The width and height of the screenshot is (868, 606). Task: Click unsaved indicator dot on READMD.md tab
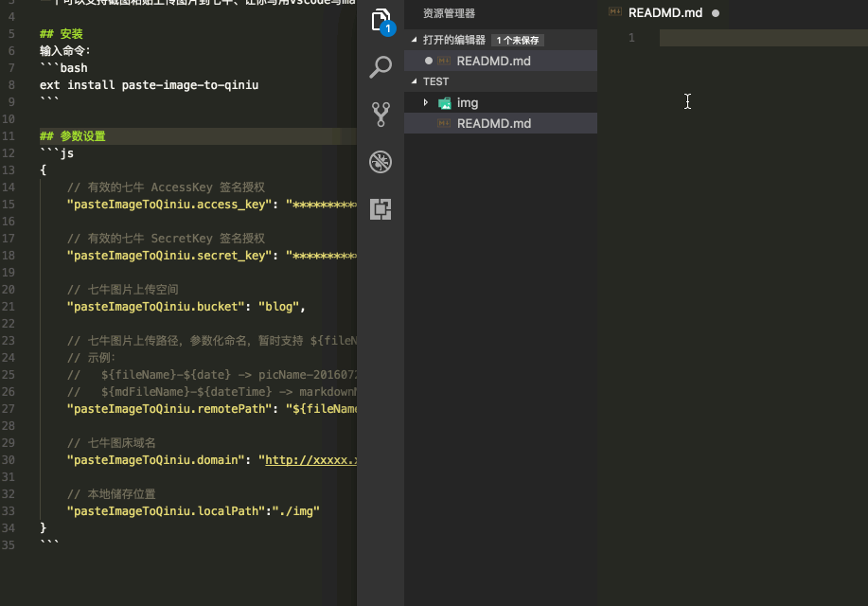click(716, 13)
